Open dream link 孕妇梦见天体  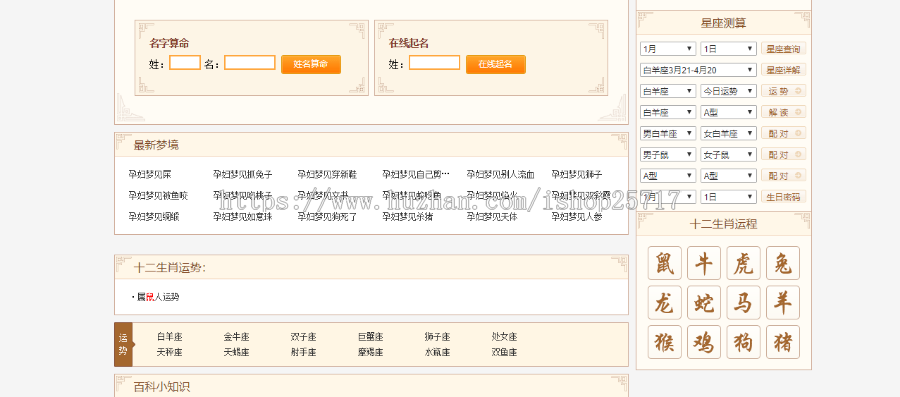point(492,217)
